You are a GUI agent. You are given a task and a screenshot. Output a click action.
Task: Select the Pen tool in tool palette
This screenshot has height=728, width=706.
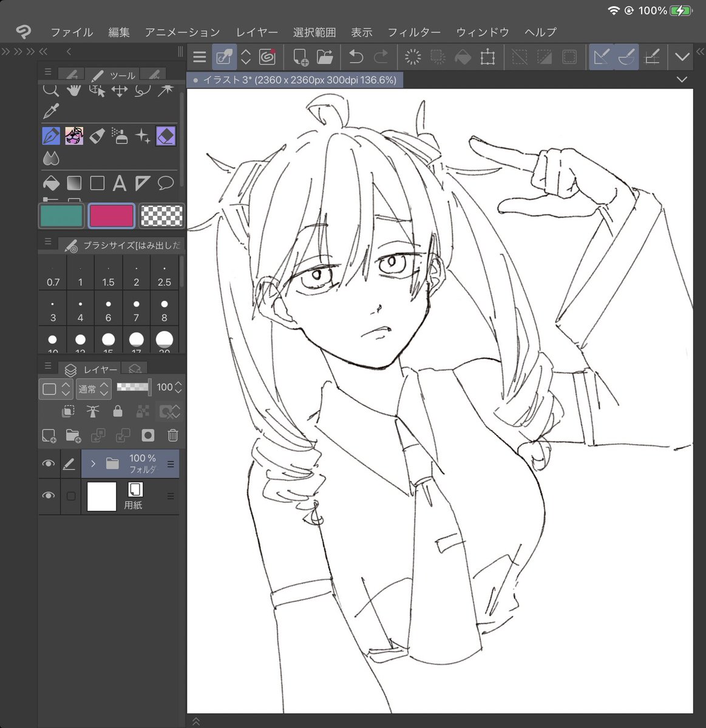[51, 136]
